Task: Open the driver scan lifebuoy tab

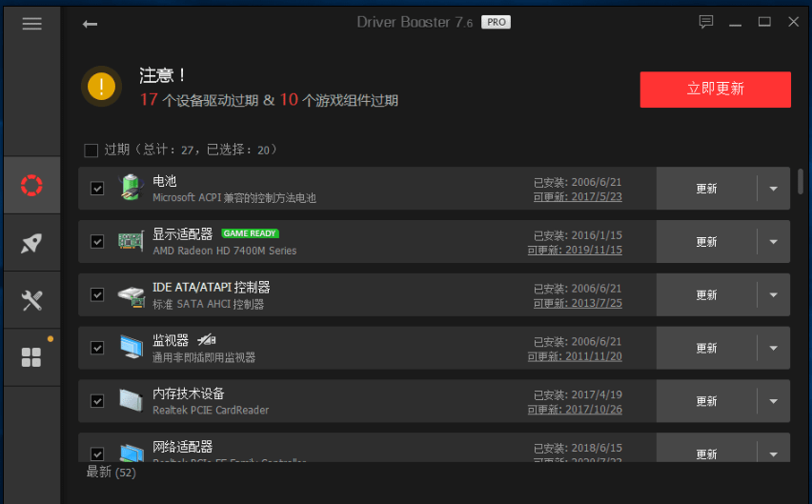Action: tap(31, 185)
